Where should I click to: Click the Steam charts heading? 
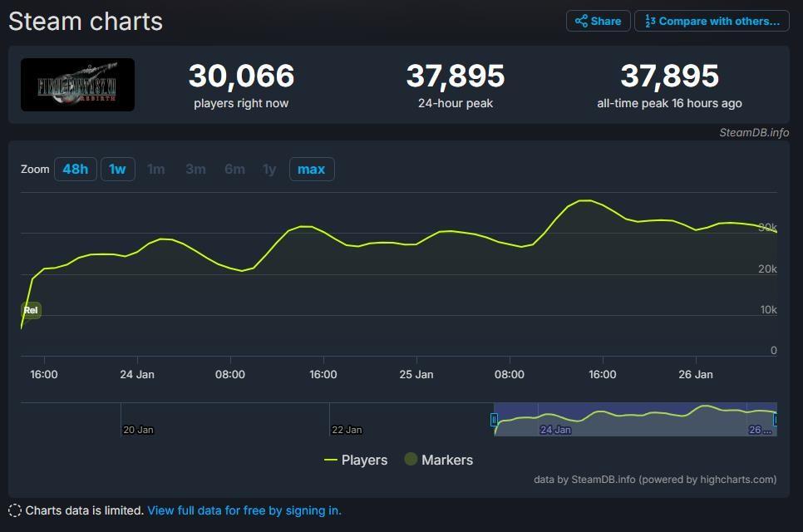click(x=86, y=22)
